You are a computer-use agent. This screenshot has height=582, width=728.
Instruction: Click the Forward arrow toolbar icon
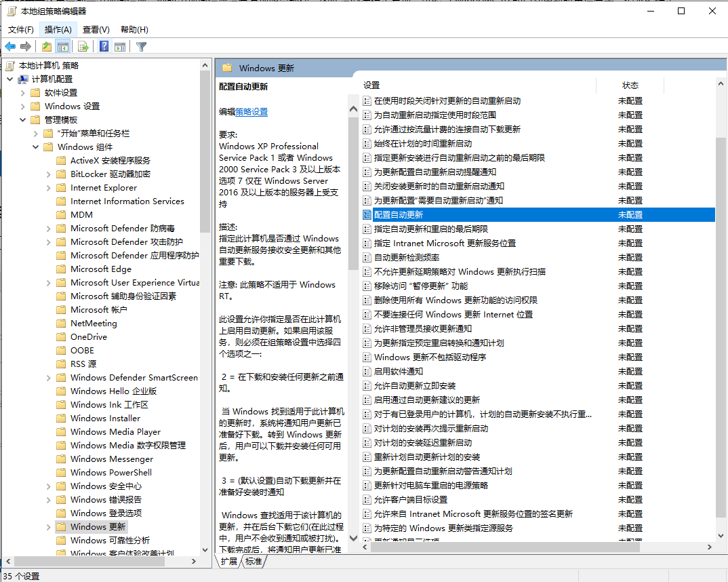(x=26, y=46)
